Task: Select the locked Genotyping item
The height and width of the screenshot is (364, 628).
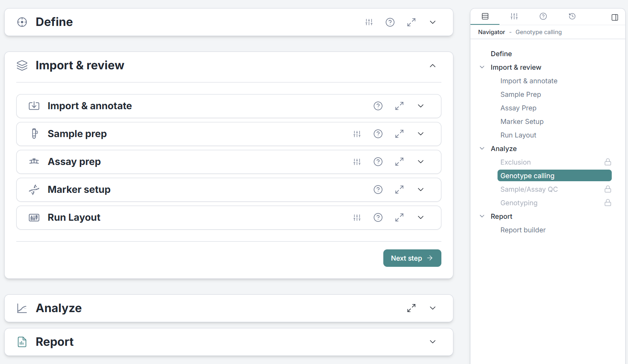Action: 518,203
